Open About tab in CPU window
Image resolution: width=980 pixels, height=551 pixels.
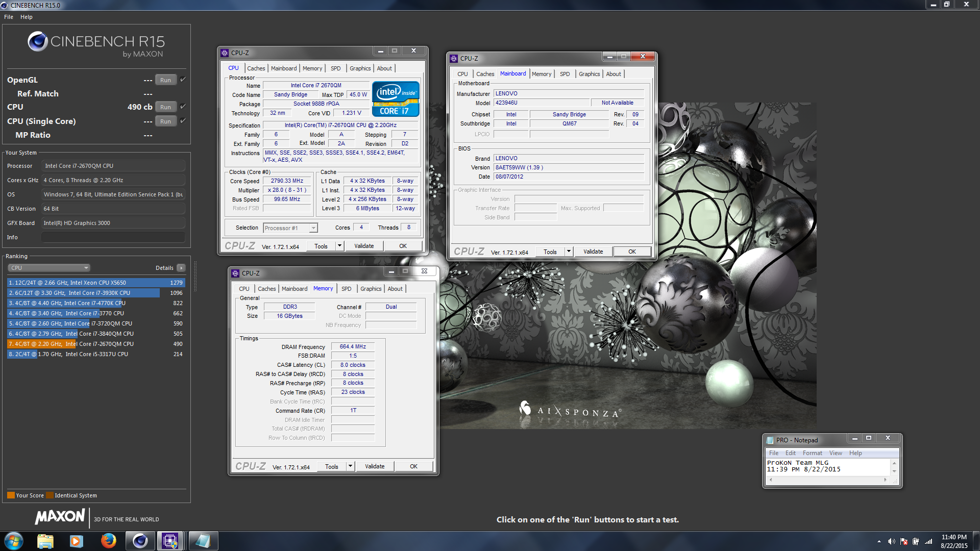pos(384,68)
